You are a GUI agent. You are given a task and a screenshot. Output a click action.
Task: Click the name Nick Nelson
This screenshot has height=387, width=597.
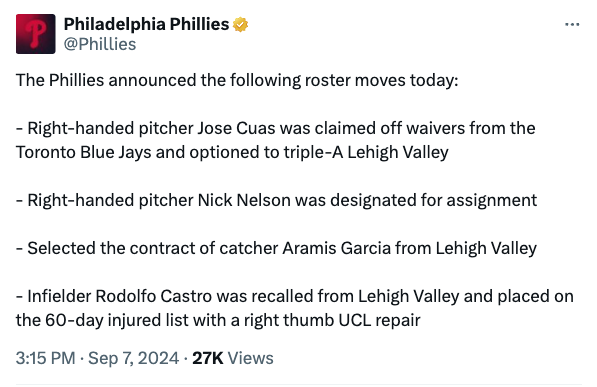[244, 200]
